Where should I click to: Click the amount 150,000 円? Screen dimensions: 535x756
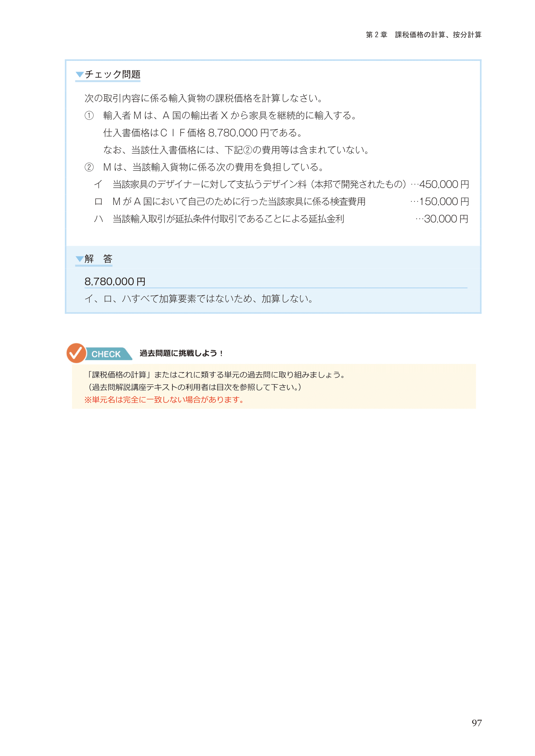pyautogui.click(x=444, y=202)
